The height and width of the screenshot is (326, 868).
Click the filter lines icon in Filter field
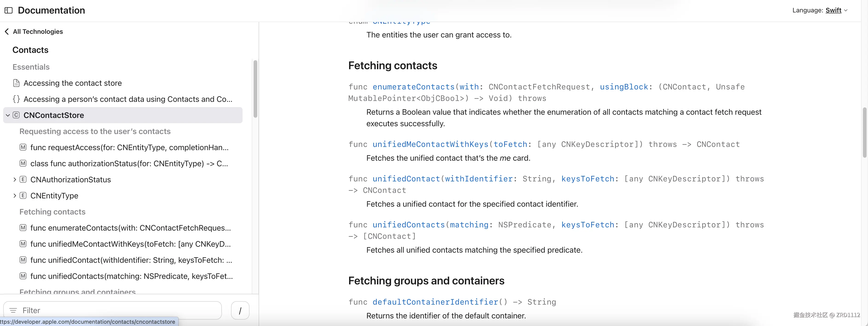[x=13, y=311]
